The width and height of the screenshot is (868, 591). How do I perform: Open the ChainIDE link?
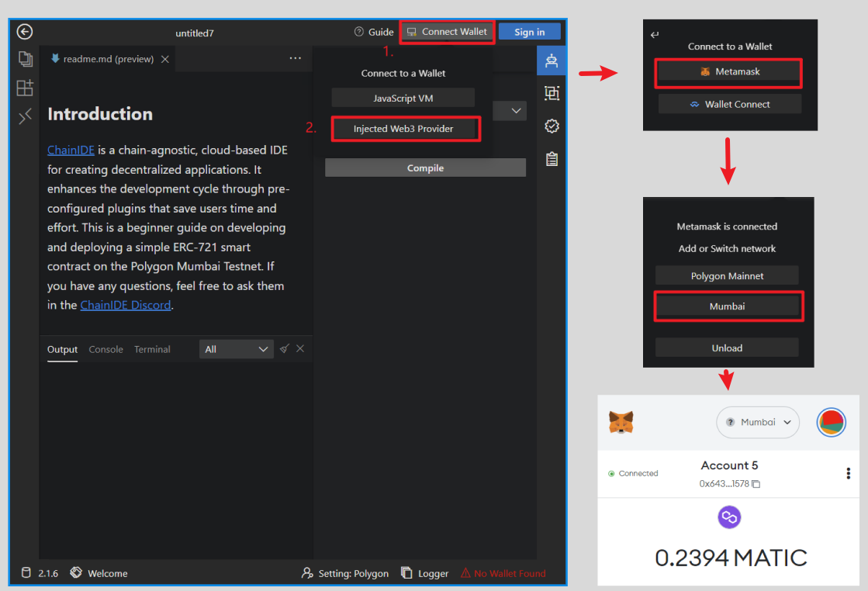pyautogui.click(x=71, y=150)
